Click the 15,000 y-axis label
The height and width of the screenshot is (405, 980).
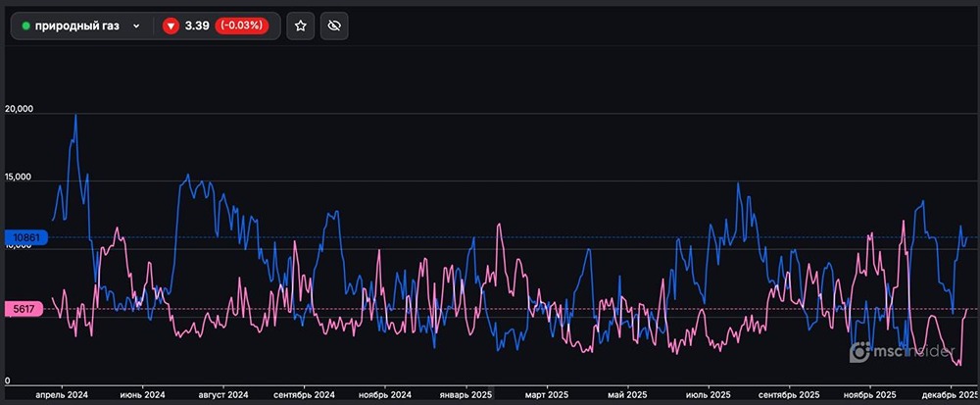[x=20, y=177]
